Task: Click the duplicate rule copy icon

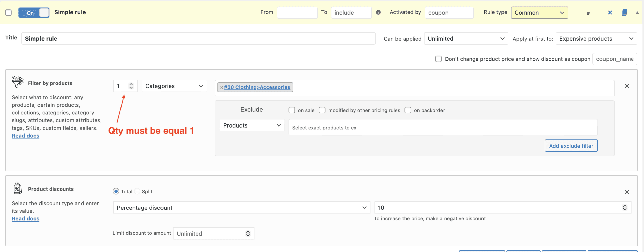Action: click(x=624, y=13)
